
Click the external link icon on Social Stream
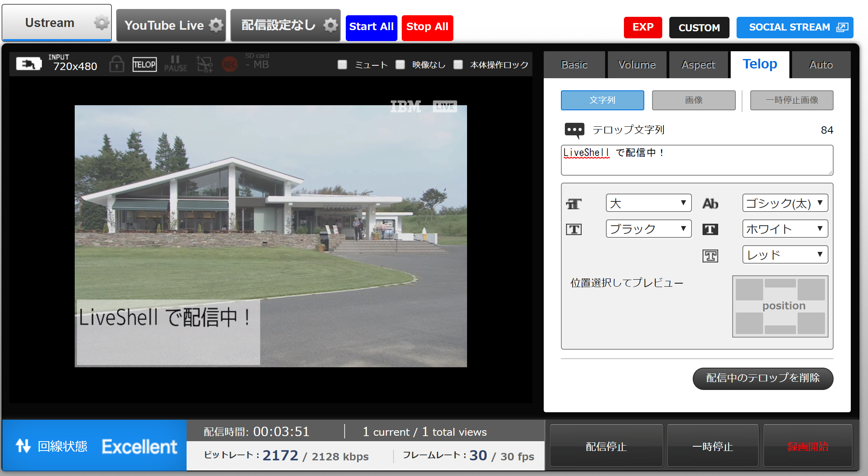tap(842, 27)
